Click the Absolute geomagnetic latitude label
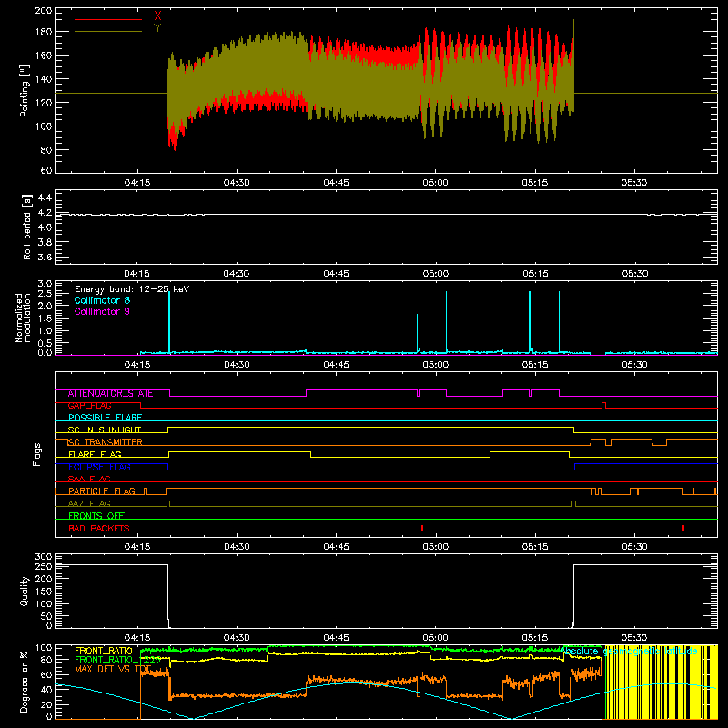Viewport: 728px width, 728px height. [629, 652]
